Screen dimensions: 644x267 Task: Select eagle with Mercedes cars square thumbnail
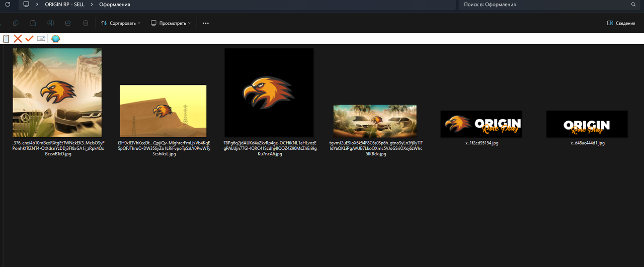point(57,93)
